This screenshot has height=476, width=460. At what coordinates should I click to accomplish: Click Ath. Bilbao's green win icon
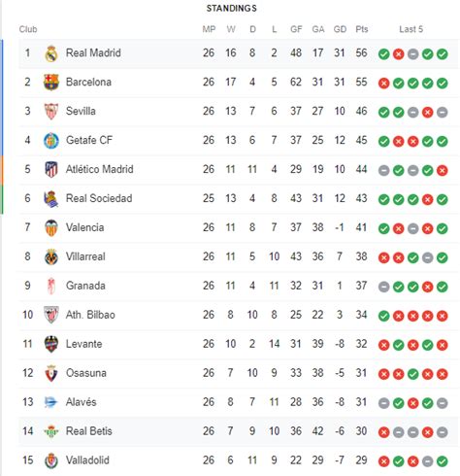click(384, 316)
